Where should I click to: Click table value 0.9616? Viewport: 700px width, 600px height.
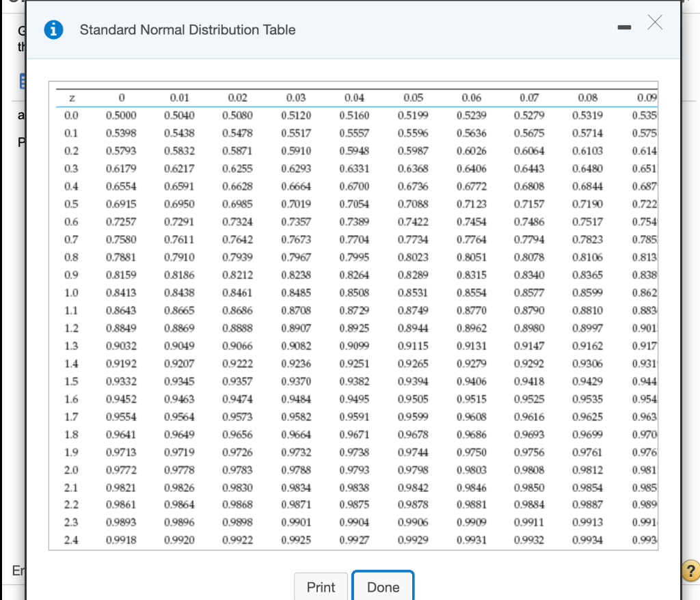pos(529,417)
